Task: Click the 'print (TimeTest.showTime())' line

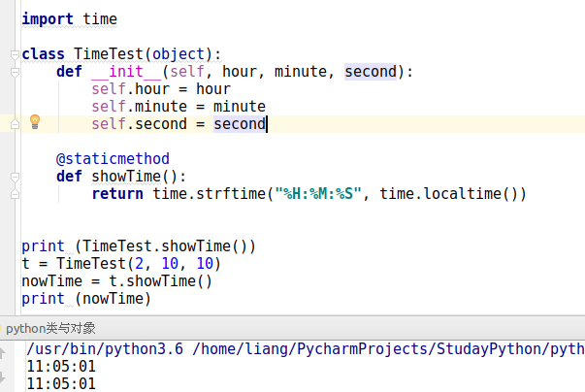Action: [x=139, y=246]
